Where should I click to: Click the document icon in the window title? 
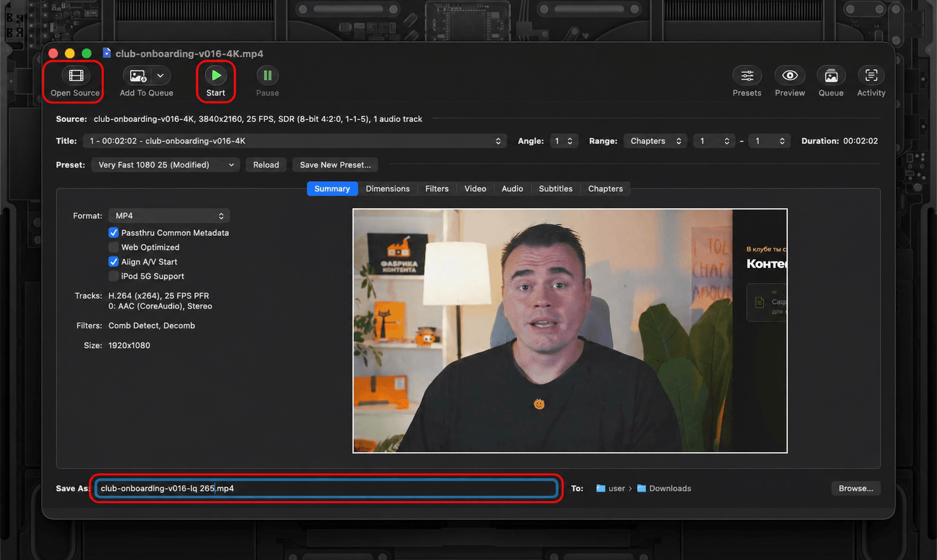[107, 53]
